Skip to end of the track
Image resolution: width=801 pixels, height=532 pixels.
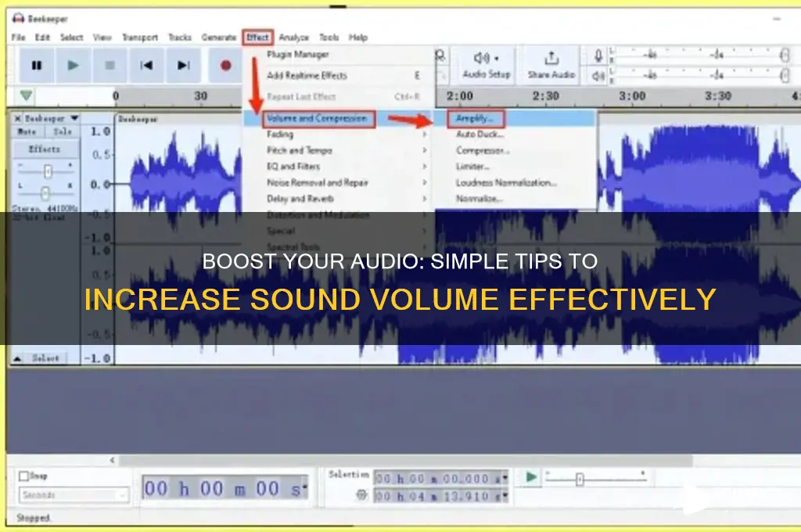coord(183,66)
